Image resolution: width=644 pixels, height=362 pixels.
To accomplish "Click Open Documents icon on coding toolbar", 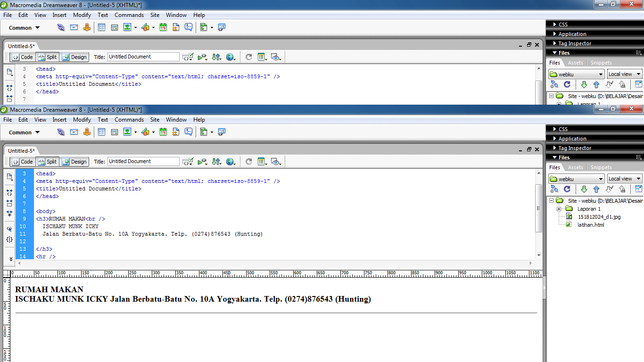I will [x=9, y=177].
